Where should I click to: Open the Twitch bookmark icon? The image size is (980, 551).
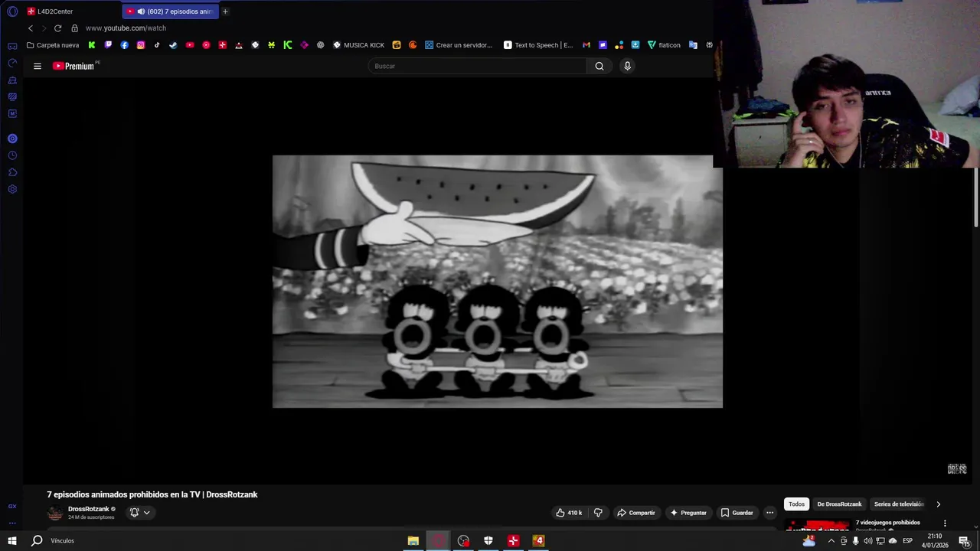[x=108, y=45]
